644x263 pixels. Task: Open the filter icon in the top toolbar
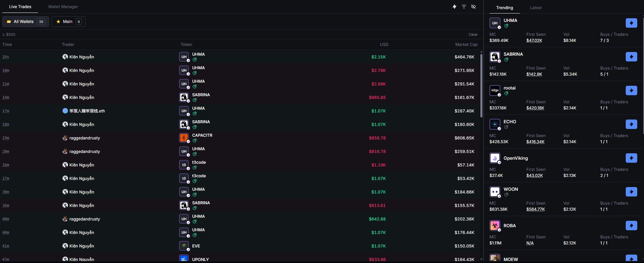click(464, 7)
